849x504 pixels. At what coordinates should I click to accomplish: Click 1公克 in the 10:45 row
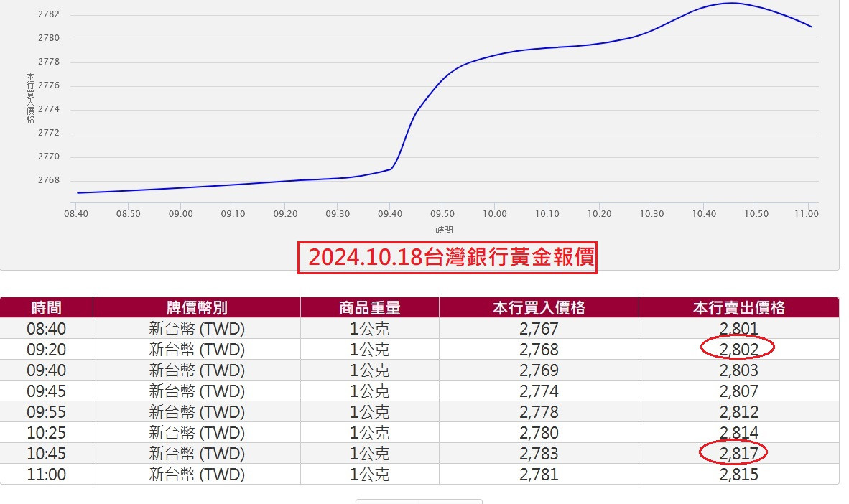tap(370, 454)
